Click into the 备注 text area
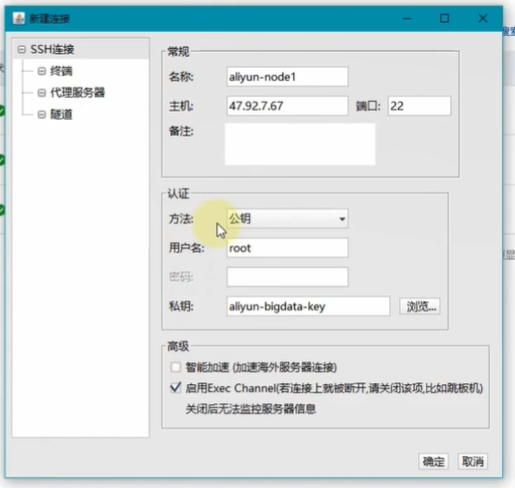Viewport: 515px width, 488px height. 300,144
